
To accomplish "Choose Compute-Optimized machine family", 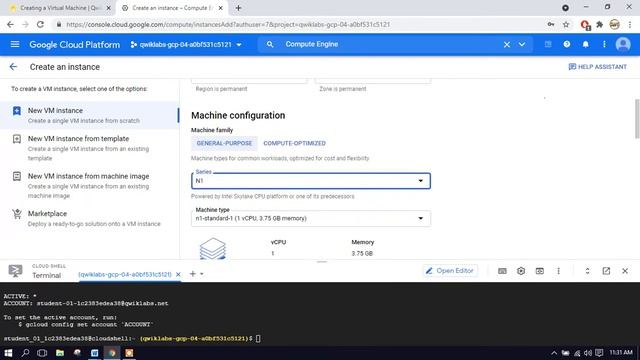I will click(x=294, y=143).
